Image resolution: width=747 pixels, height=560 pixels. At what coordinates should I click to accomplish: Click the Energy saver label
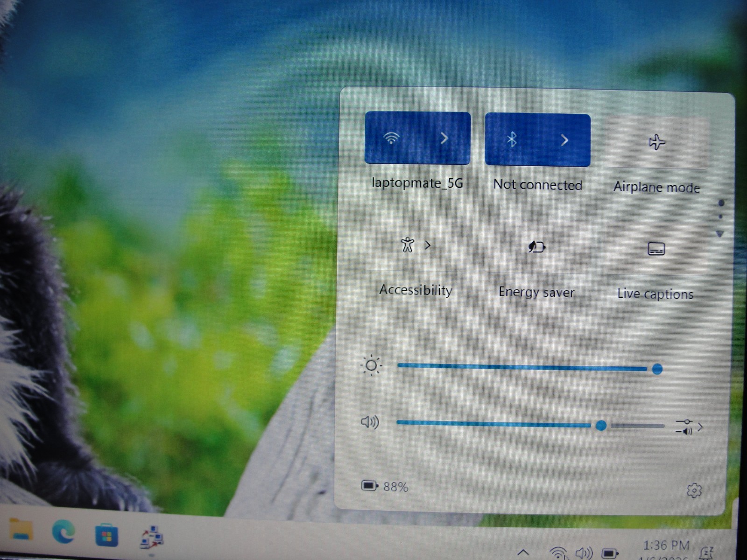(x=536, y=293)
